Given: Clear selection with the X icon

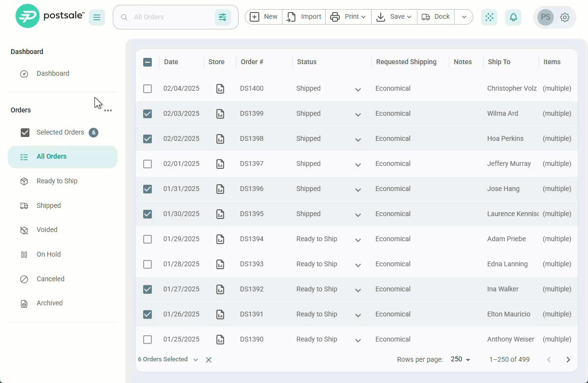Looking at the screenshot, I should pos(209,360).
